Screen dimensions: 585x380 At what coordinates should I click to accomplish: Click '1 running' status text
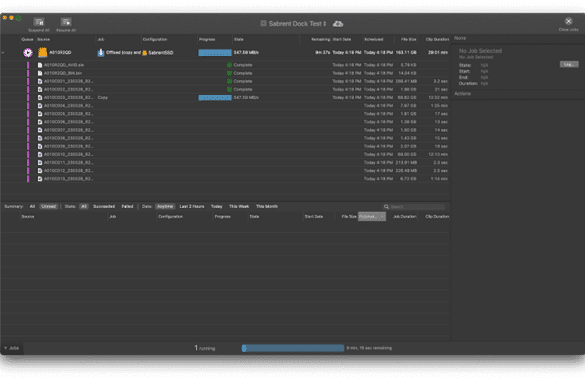(x=204, y=348)
